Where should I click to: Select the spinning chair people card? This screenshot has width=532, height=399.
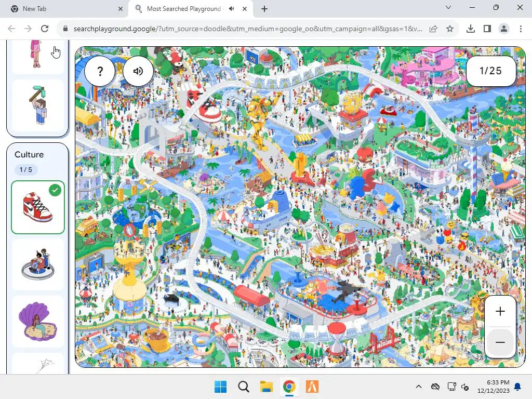(x=37, y=264)
